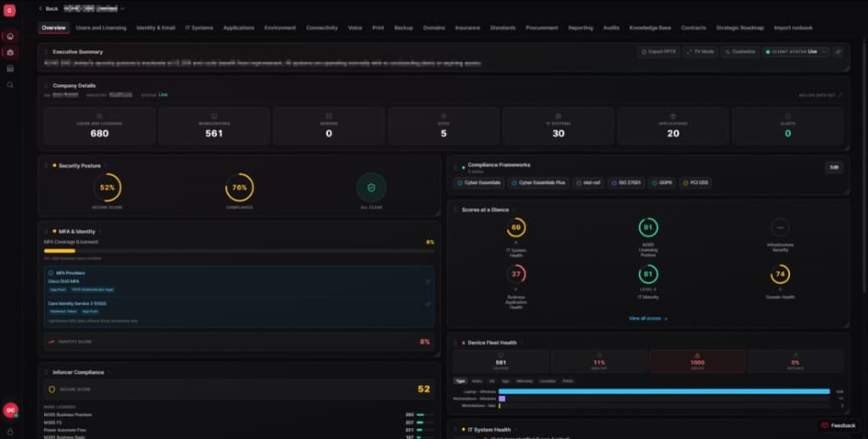Select the Warranty filter in Device Fleet Health

[524, 381]
